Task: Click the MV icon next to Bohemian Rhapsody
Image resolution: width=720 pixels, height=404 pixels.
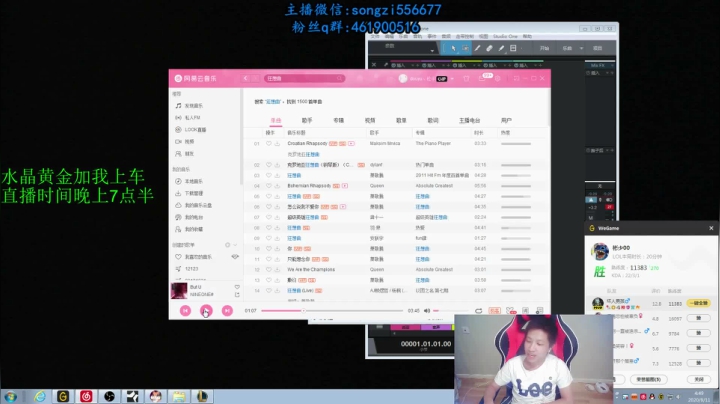Action: (345, 186)
